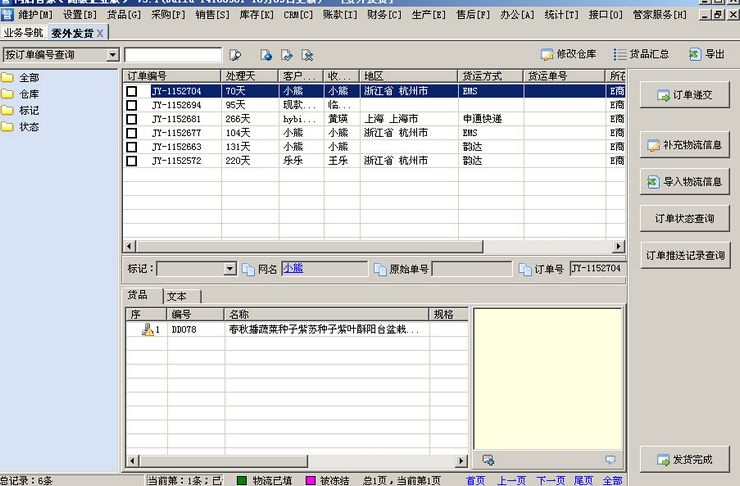Viewport: 740px width, 486px height.
Task: Click the 发货完成 button
Action: pyautogui.click(x=685, y=459)
